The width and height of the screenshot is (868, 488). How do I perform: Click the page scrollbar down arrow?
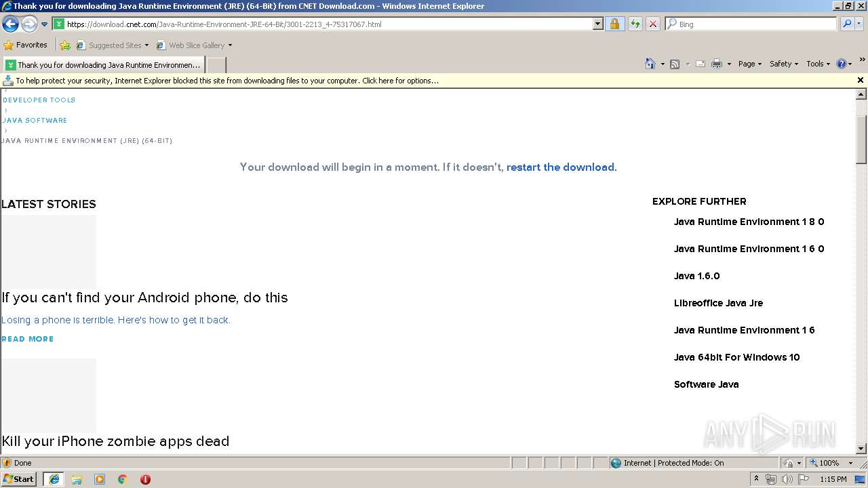tap(861, 449)
